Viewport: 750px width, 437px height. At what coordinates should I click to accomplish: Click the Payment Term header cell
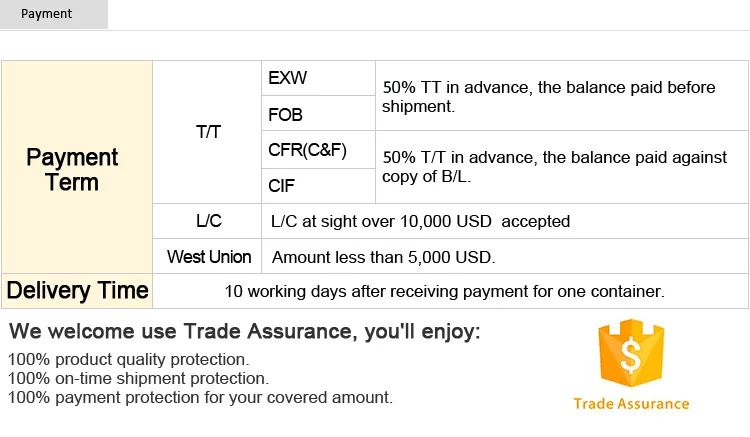(72, 170)
